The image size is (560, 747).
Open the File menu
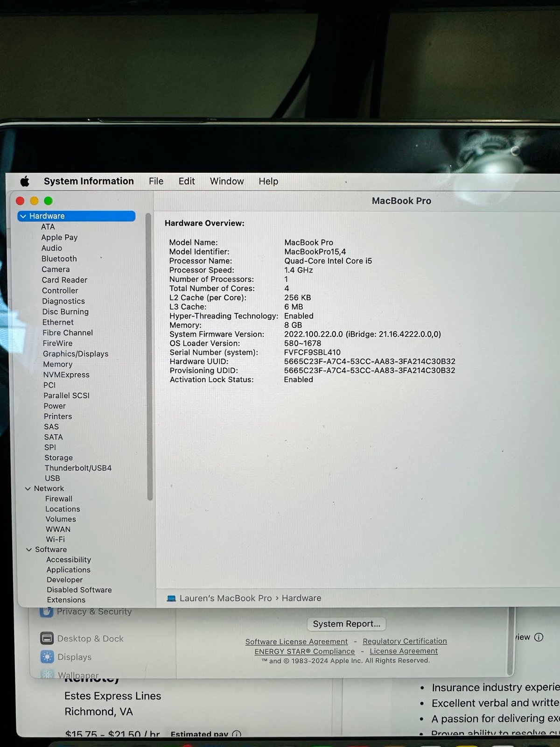tap(156, 181)
